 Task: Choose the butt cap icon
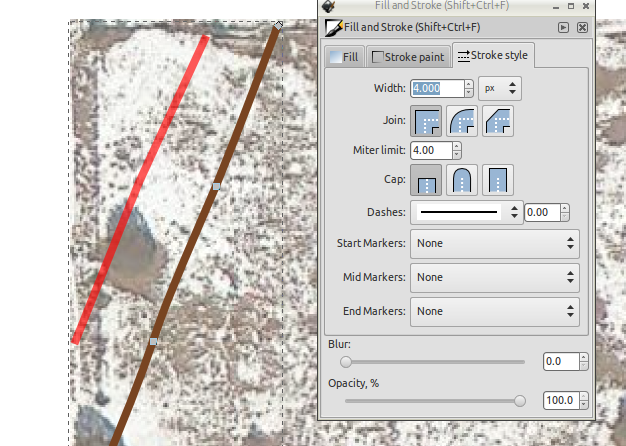pos(426,180)
